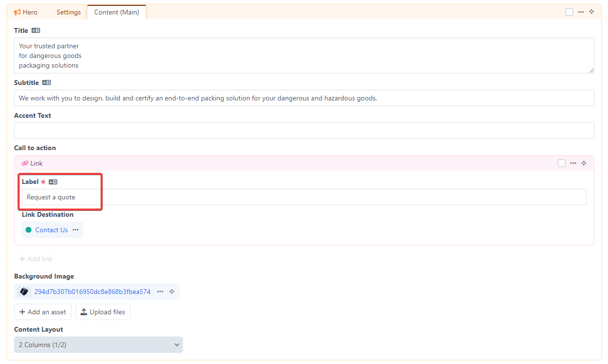Screen dimensions: 608x364
Task: Open the Contact Us reference options menu
Action: point(75,230)
